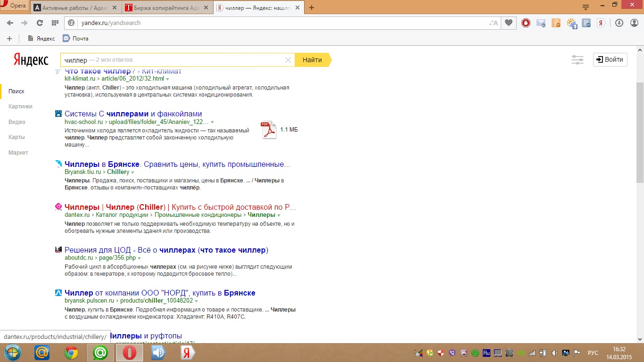Add bookmark with plus icon
The width and height of the screenshot is (644, 362).
[9, 39]
